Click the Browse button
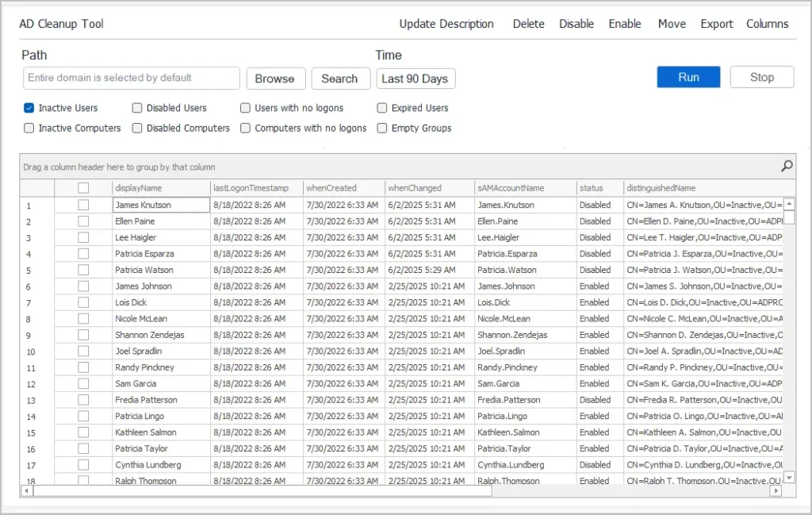The width and height of the screenshot is (812, 515). click(x=275, y=79)
